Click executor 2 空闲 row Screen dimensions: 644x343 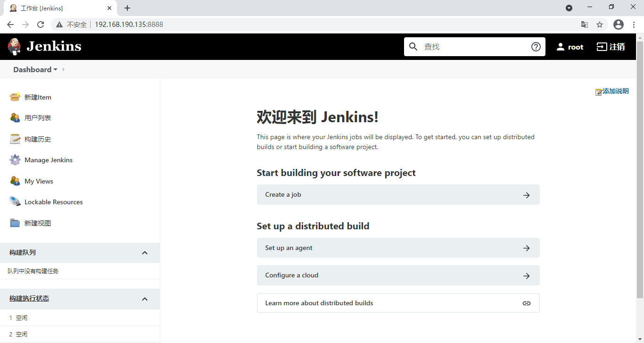(x=80, y=334)
